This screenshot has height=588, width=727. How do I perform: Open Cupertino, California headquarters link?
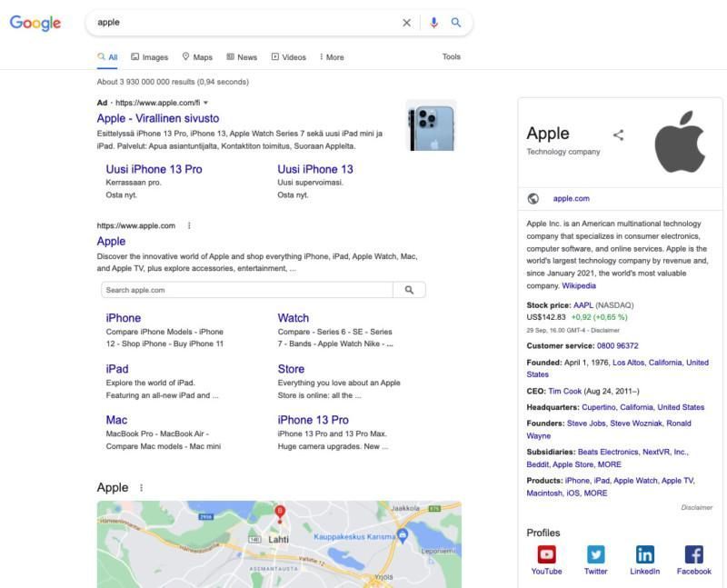point(643,407)
